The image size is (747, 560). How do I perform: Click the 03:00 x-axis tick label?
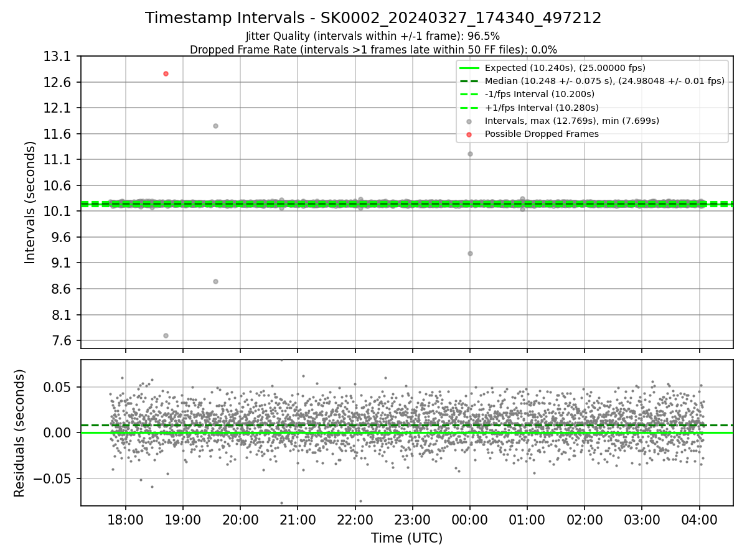tap(642, 520)
